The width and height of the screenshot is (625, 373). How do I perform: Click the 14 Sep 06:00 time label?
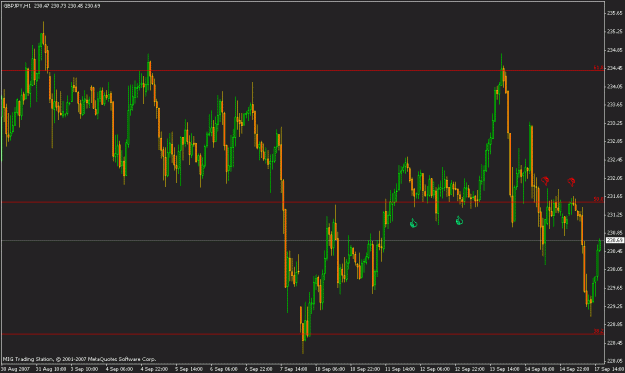pyautogui.click(x=539, y=369)
